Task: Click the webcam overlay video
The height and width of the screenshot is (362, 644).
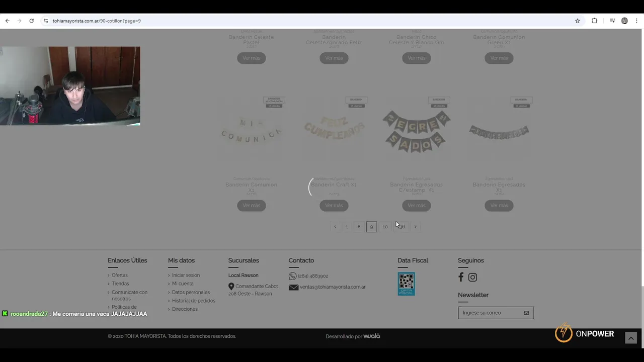Action: tap(70, 86)
